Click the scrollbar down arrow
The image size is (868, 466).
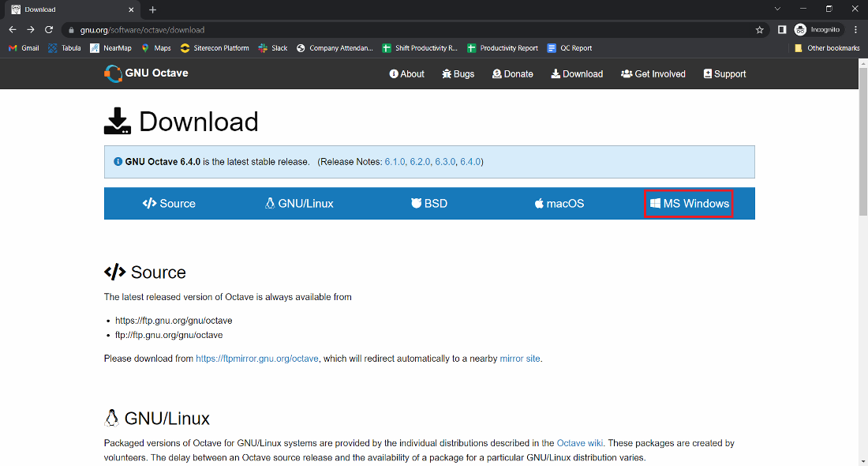coord(863,461)
